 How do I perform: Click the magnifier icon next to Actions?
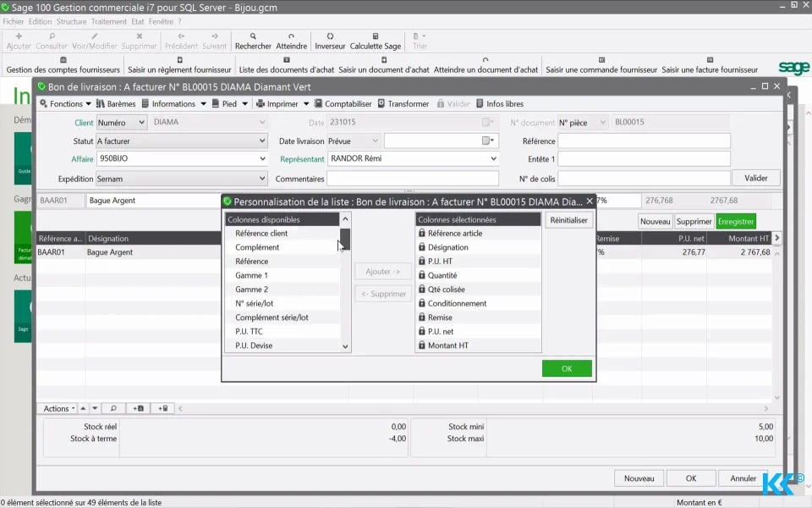click(113, 408)
